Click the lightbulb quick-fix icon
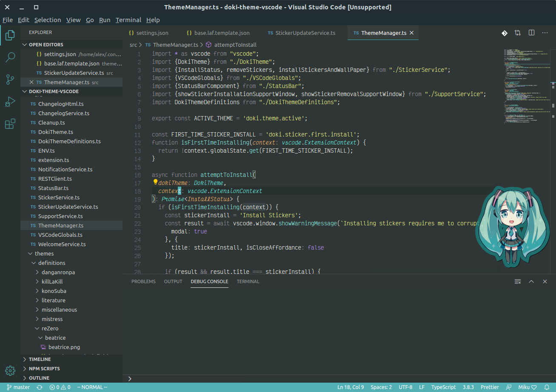Screen dimensions: 556x392 155,182
